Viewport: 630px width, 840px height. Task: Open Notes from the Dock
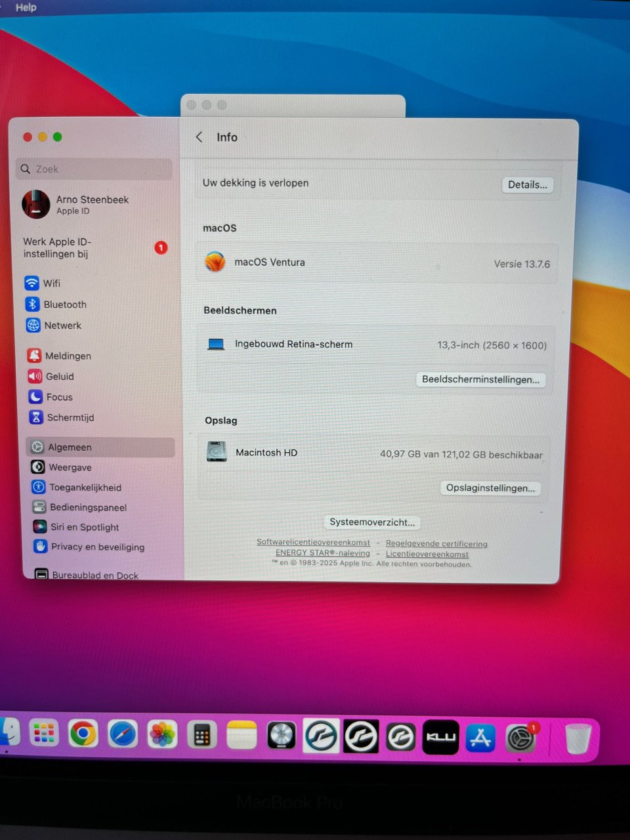coord(241,736)
